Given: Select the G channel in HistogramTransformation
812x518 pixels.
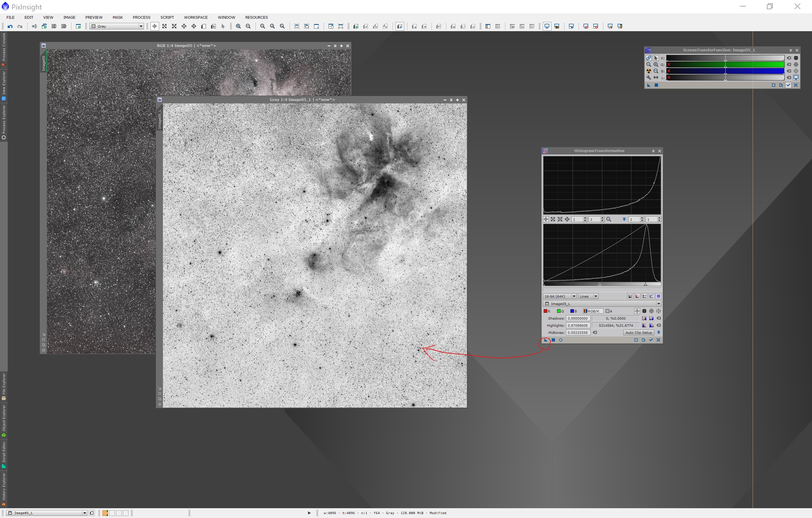Looking at the screenshot, I should click(560, 311).
